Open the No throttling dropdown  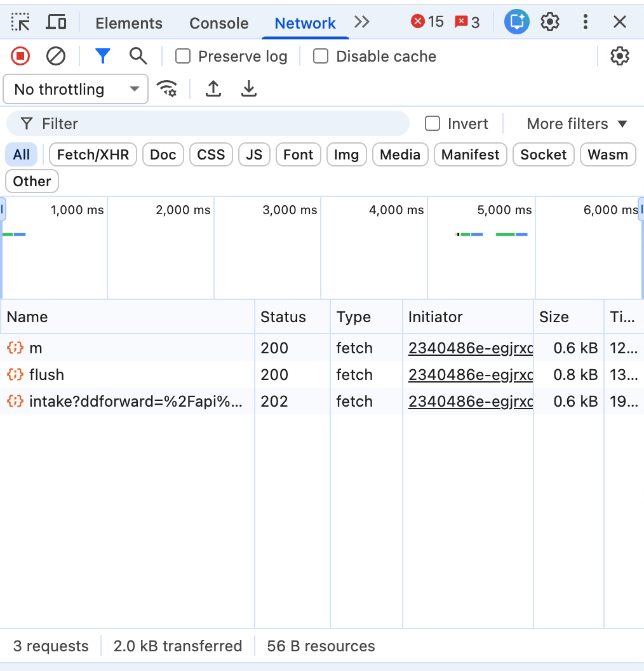click(75, 89)
